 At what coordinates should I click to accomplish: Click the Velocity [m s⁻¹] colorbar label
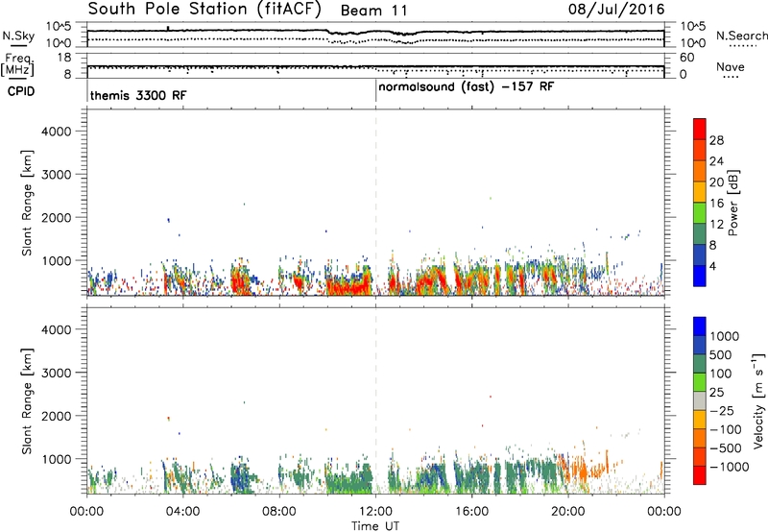click(758, 400)
